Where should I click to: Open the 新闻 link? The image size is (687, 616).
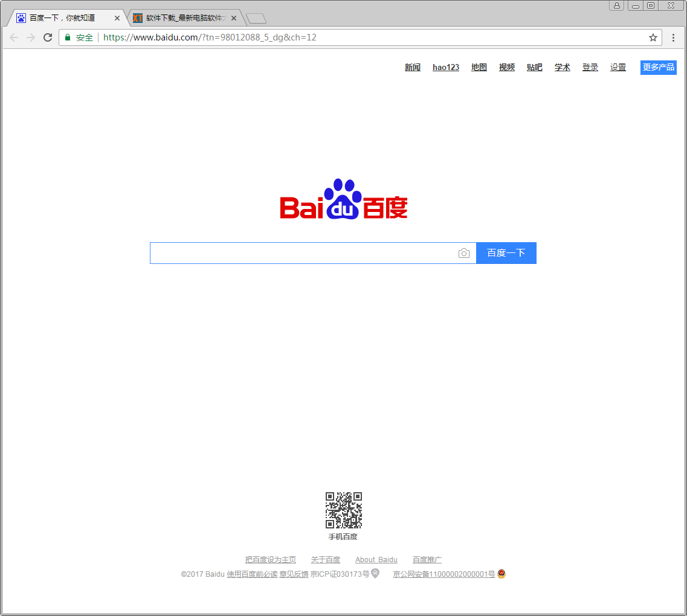click(412, 68)
